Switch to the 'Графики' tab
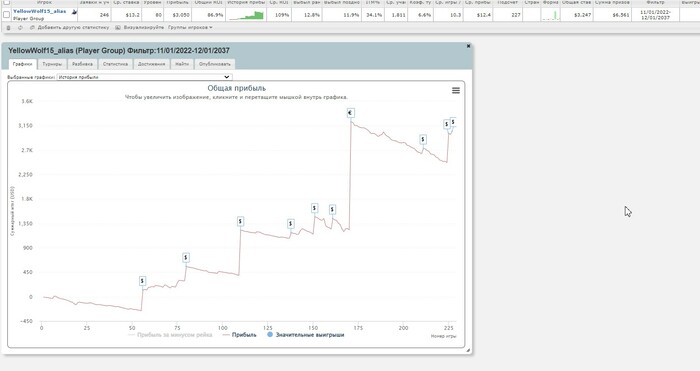This screenshot has width=700, height=371. (x=22, y=64)
